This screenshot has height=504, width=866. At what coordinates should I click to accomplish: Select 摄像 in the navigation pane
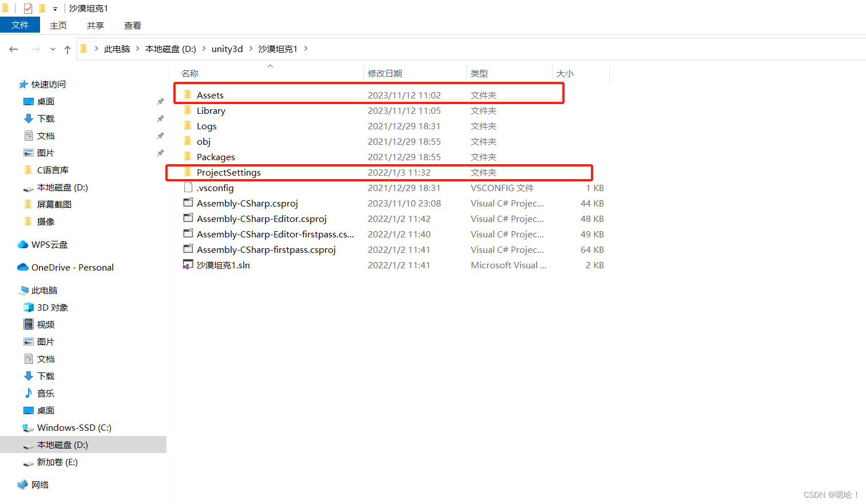(x=46, y=221)
